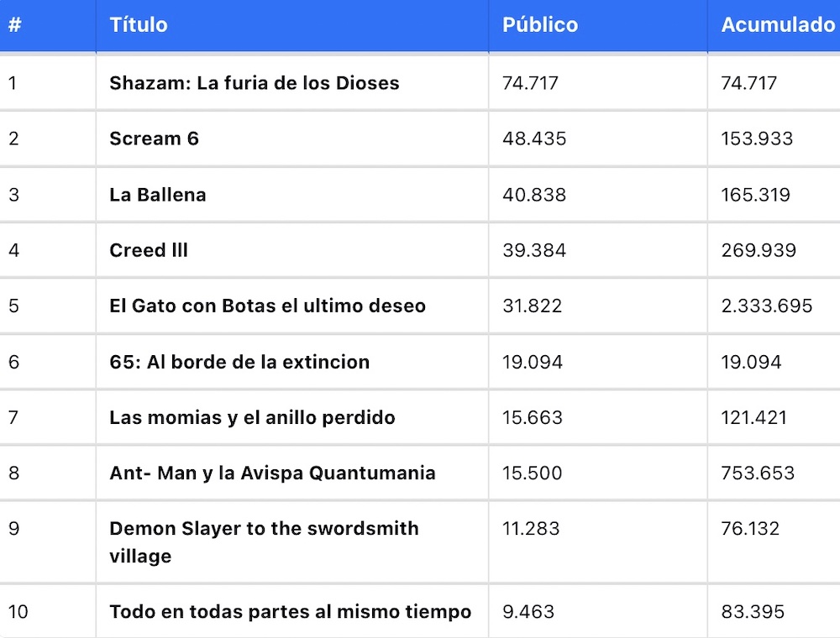
Task: Click the Creed III title cell
Action: click(x=149, y=250)
